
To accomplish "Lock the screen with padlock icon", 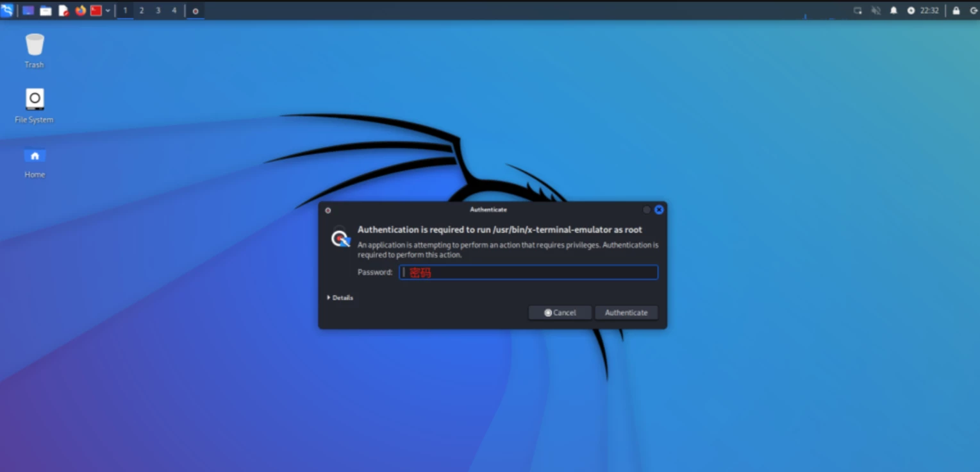I will 956,10.
